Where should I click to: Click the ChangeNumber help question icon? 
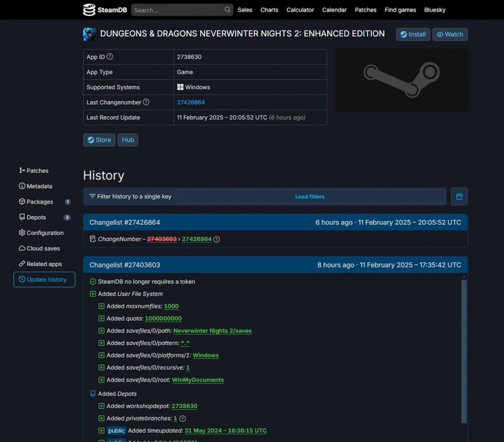tap(217, 239)
